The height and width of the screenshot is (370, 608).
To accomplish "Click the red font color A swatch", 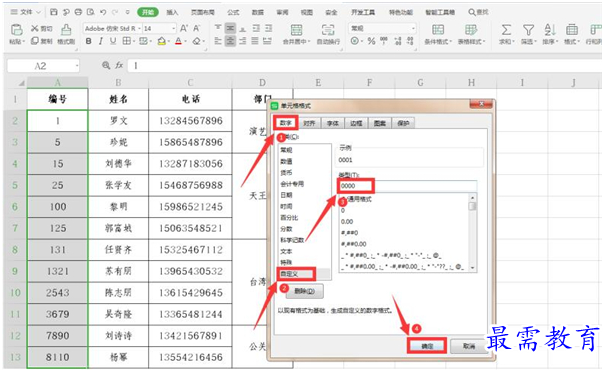I will [x=178, y=41].
